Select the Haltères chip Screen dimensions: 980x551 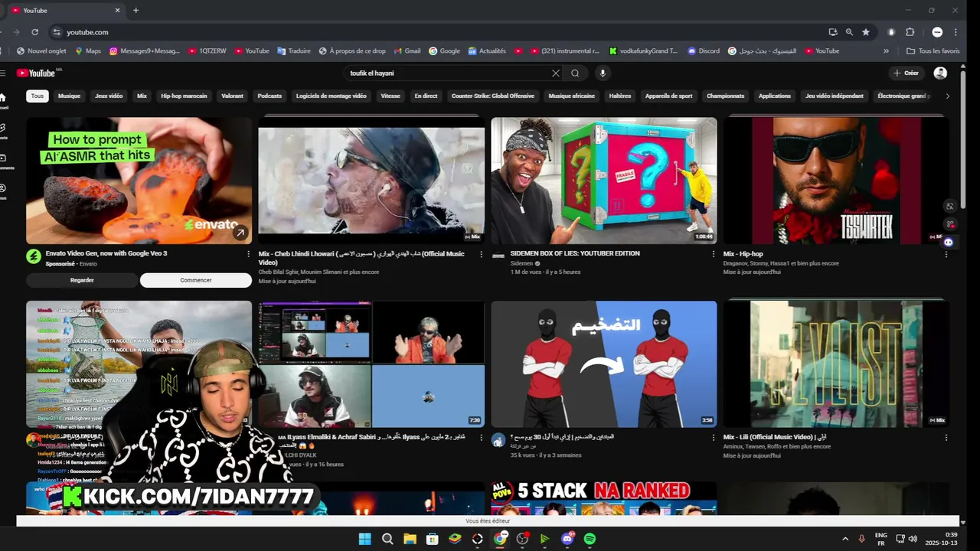pos(619,96)
